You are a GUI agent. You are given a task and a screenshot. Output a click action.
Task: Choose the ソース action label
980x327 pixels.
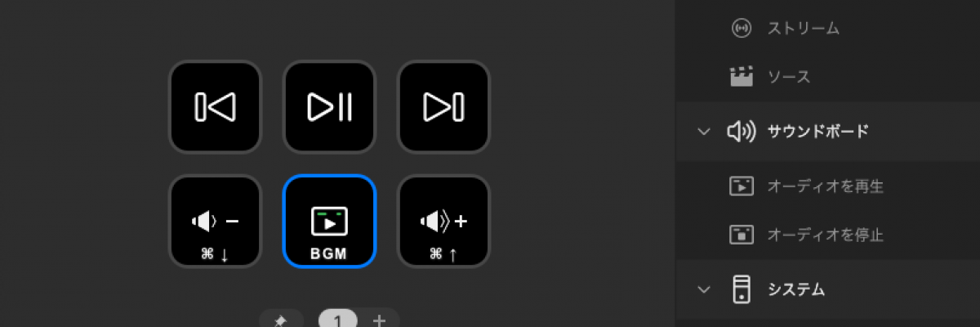coord(789,78)
